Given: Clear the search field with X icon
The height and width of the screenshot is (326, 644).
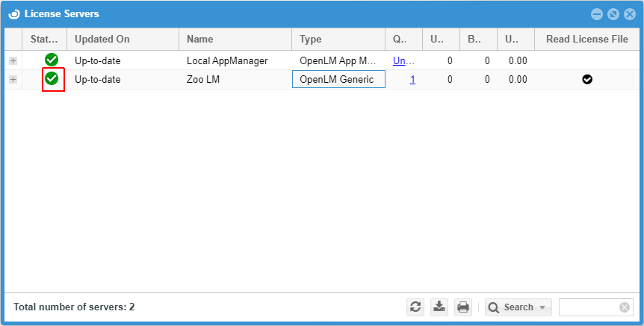Looking at the screenshot, I should tap(625, 307).
